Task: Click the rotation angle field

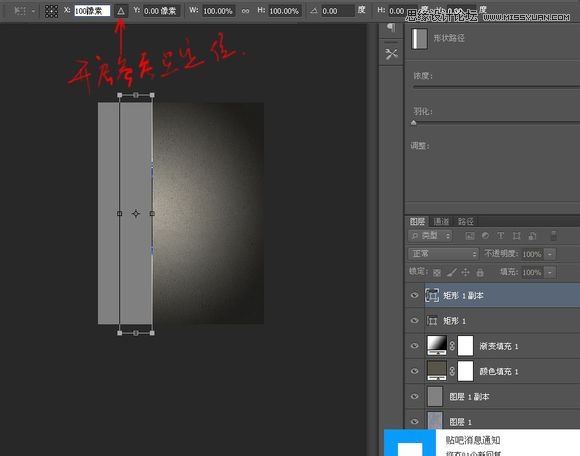Action: 337,11
